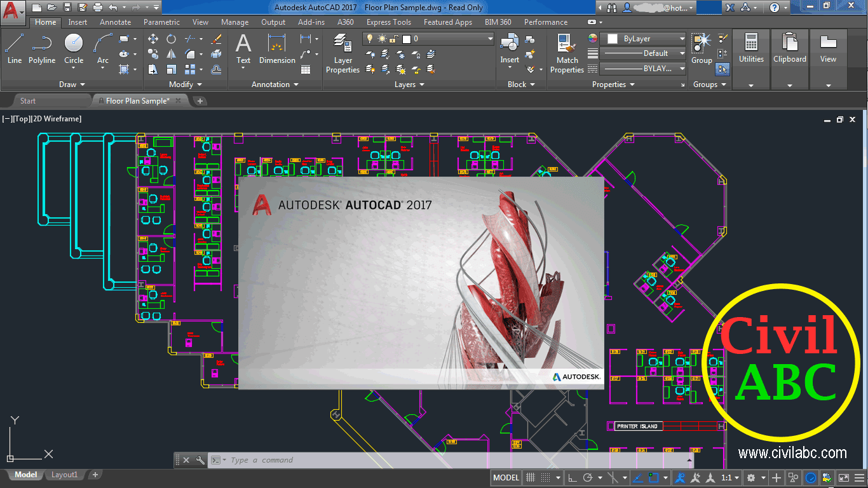Activate the Rotate tool
868x488 pixels.
[x=171, y=39]
